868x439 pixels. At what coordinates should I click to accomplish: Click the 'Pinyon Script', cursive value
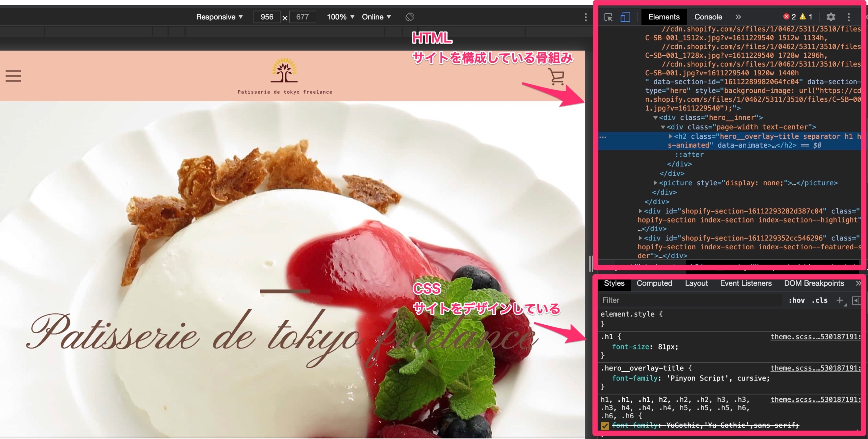[718, 378]
